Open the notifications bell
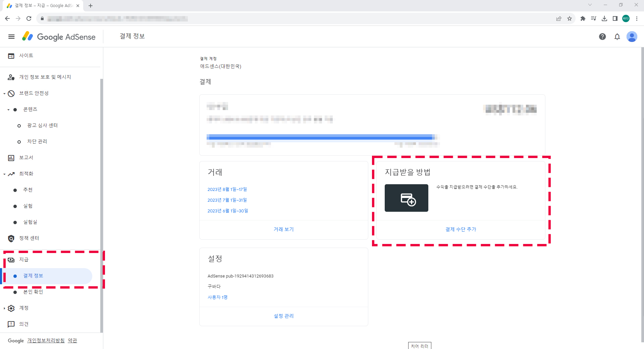644x349 pixels. pos(617,37)
